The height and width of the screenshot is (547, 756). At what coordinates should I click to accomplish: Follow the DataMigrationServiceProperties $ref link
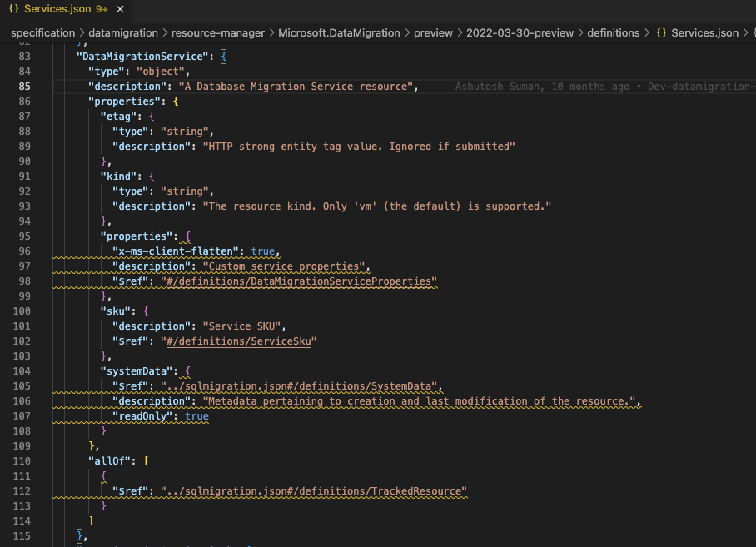298,281
